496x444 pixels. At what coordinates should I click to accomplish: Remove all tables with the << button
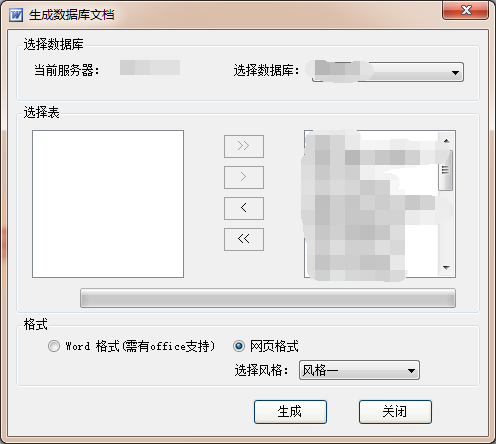coord(244,239)
